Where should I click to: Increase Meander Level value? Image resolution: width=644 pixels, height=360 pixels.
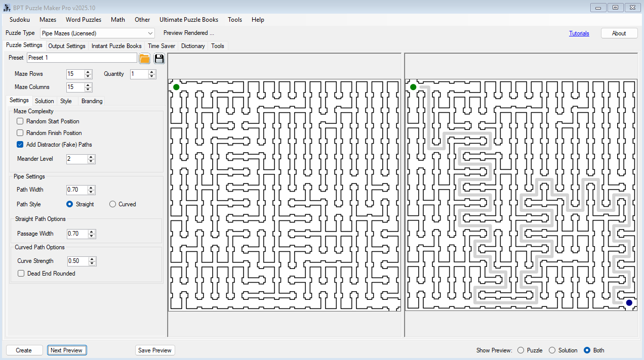coord(91,157)
